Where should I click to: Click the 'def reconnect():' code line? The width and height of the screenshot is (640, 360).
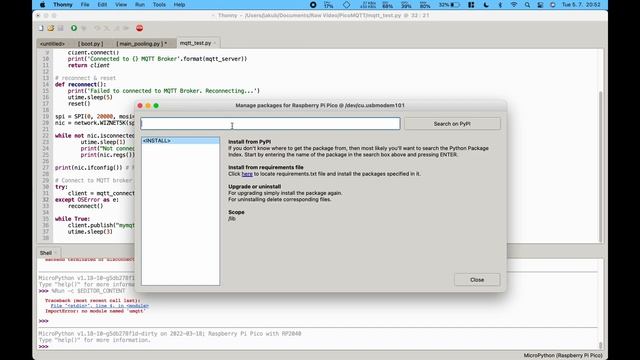pos(80,84)
